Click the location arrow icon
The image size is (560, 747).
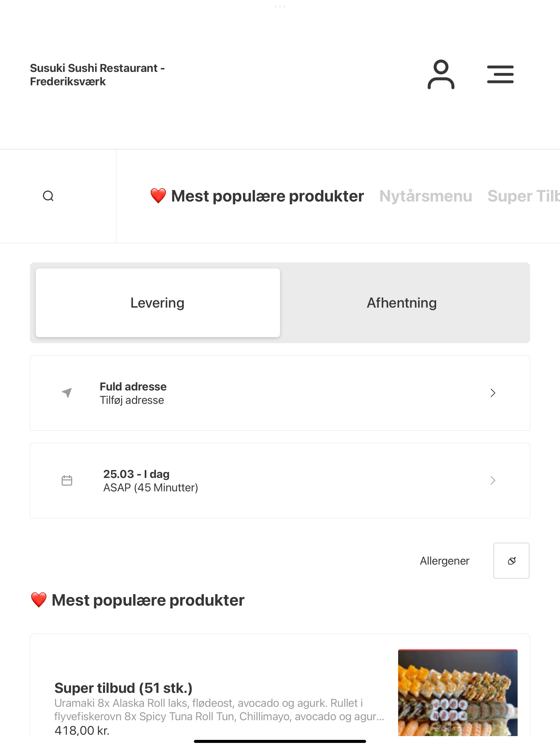coord(67,393)
